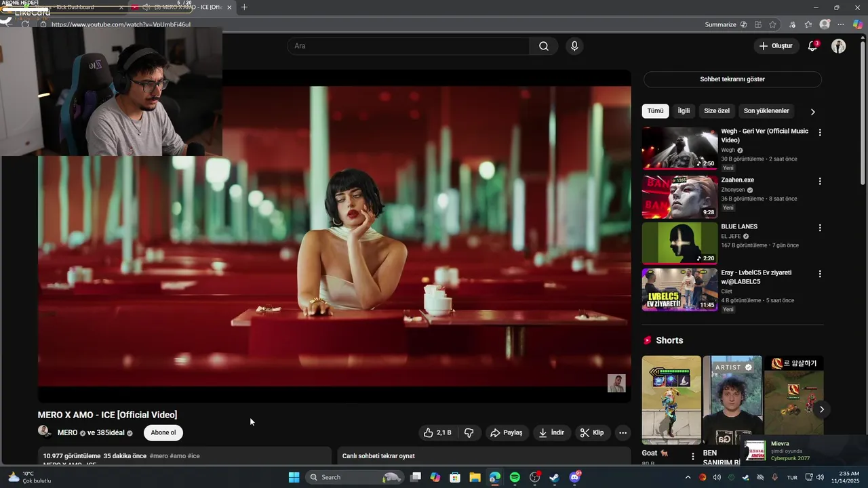Image resolution: width=868 pixels, height=488 pixels.
Task: Click the YouTube search magnifier button
Action: (x=544, y=46)
